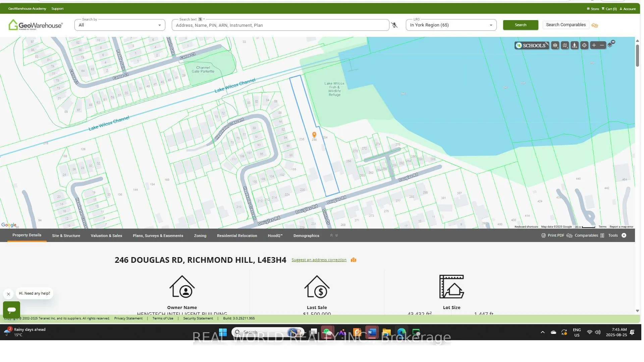644x362 pixels.
Task: Click the Print PDF icon
Action: 543,236
